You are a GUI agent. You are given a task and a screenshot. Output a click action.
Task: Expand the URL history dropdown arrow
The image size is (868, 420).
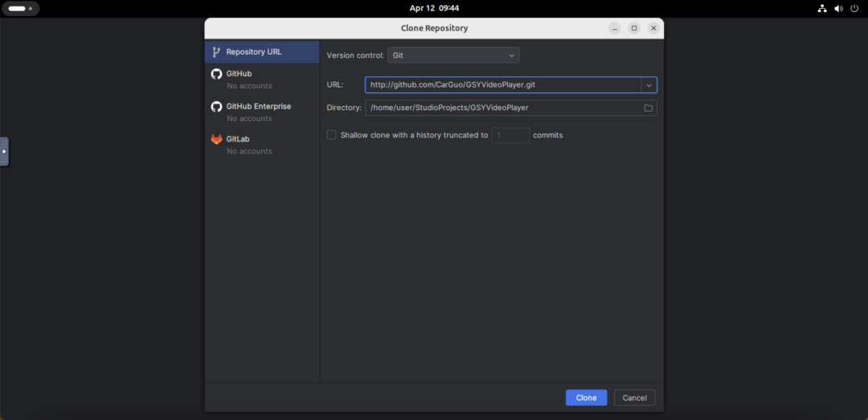pyautogui.click(x=649, y=85)
